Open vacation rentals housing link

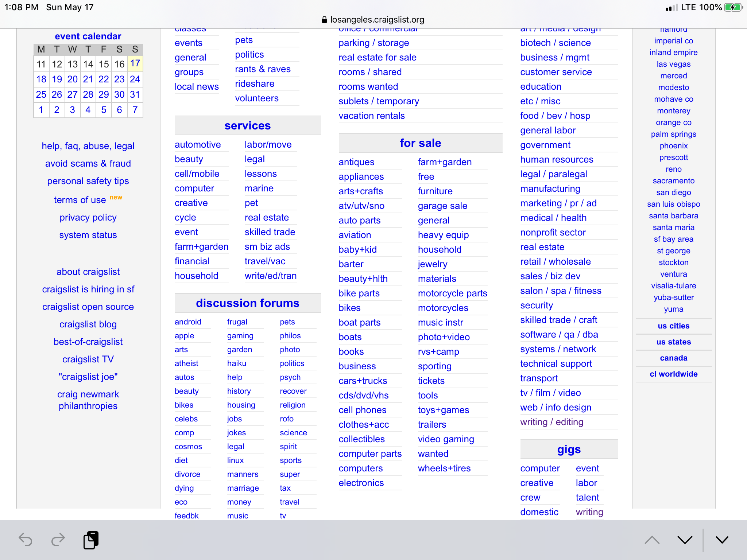[372, 116]
